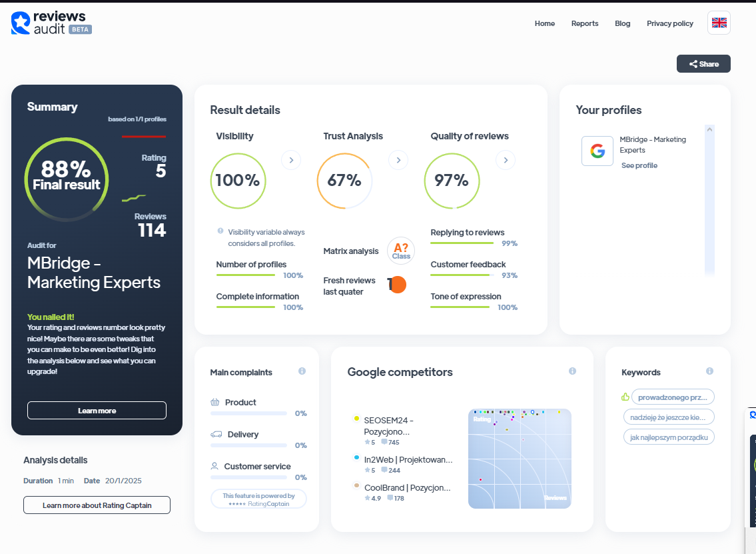Click the blue dot beside In2Web

pyautogui.click(x=356, y=457)
